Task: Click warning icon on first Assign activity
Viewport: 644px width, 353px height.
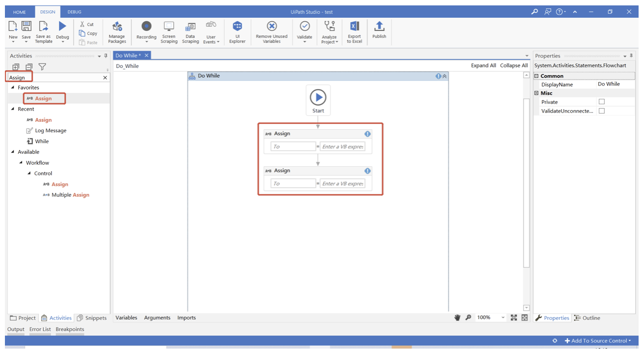Action: pyautogui.click(x=367, y=134)
